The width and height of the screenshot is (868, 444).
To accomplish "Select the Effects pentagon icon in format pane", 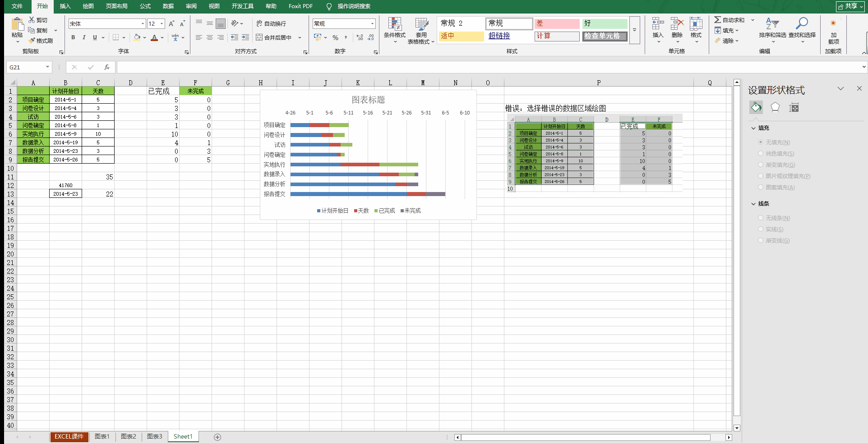I will (775, 107).
